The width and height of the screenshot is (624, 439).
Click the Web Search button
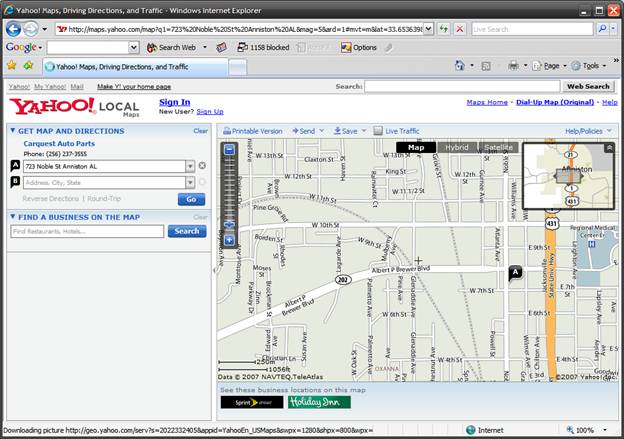point(588,86)
